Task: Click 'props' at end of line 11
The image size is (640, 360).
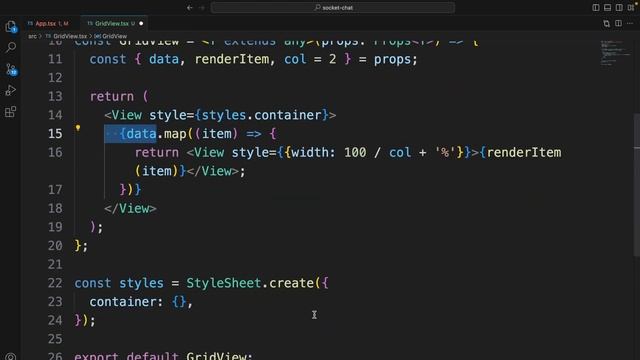Action: (x=392, y=59)
